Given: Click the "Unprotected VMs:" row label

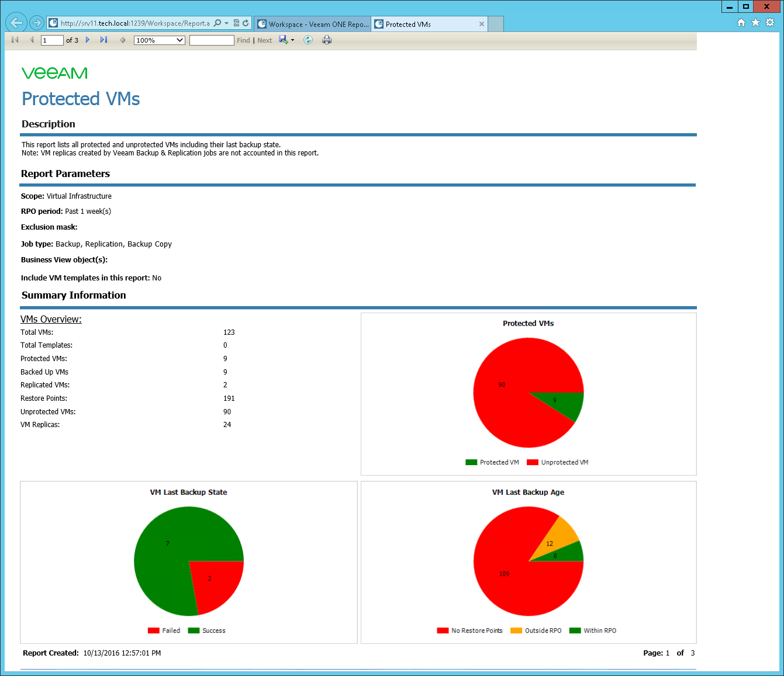Looking at the screenshot, I should [x=48, y=412].
